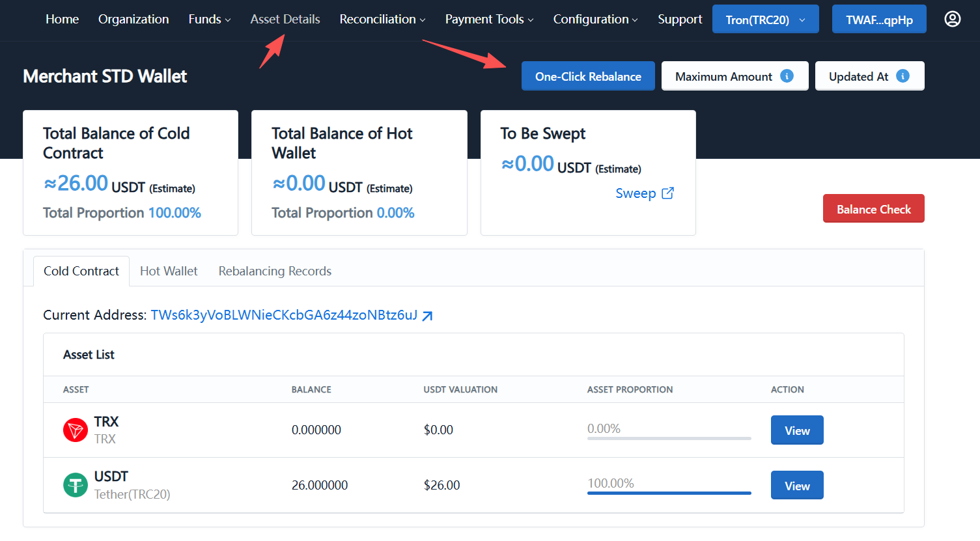Click the USDT Tether coin logo

coord(76,485)
